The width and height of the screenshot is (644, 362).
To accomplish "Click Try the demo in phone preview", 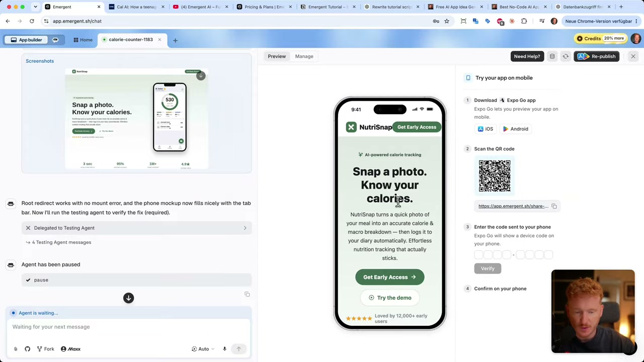I will (389, 298).
